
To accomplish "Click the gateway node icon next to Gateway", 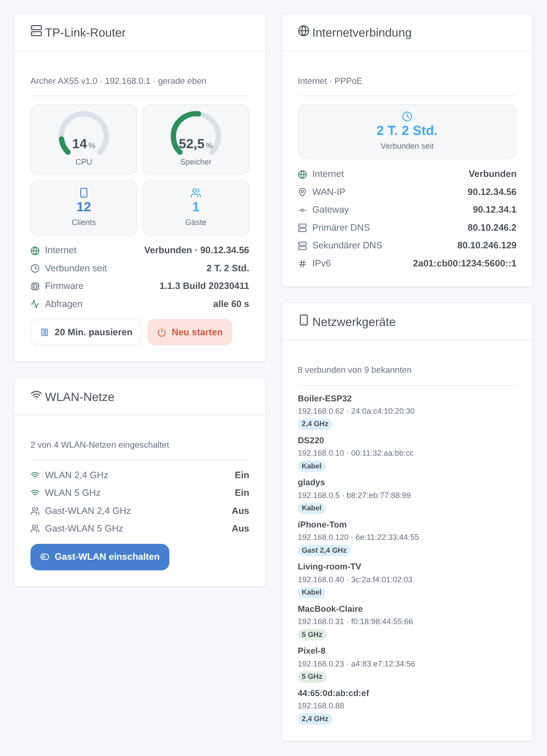I will coord(303,210).
